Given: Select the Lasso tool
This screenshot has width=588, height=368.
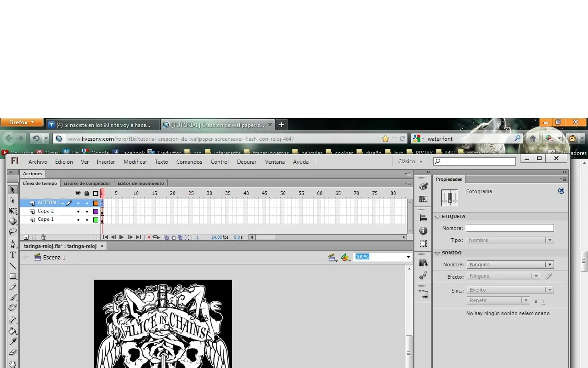Looking at the screenshot, I should 13,231.
